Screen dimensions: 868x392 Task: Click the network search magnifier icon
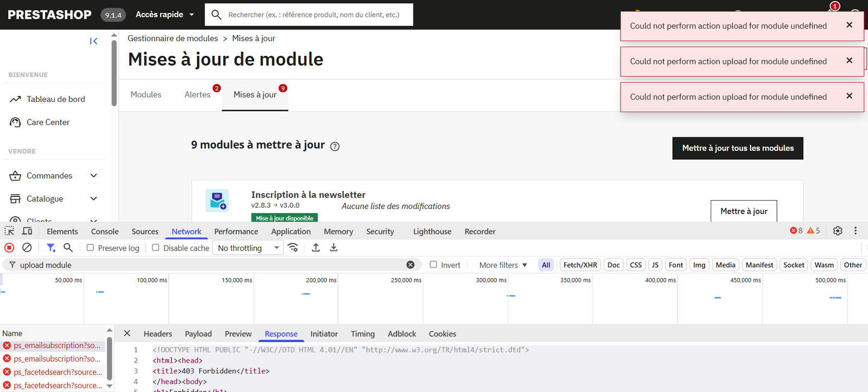point(68,248)
